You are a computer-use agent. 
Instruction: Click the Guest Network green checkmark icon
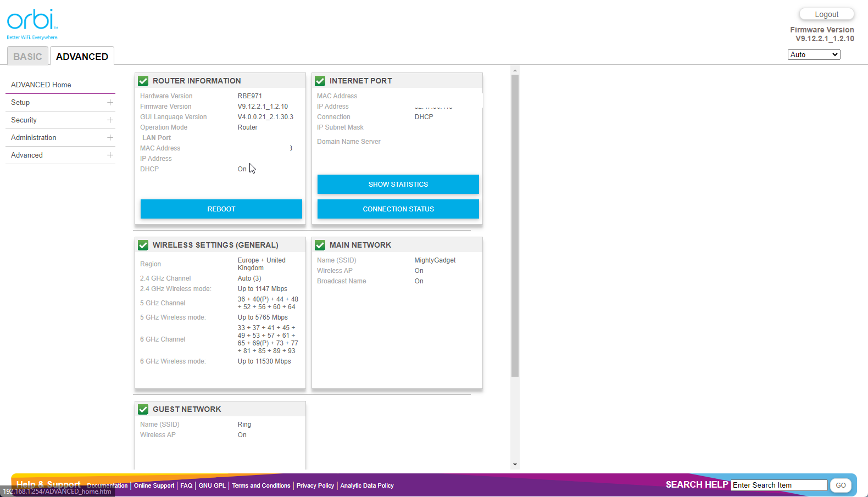coord(143,409)
